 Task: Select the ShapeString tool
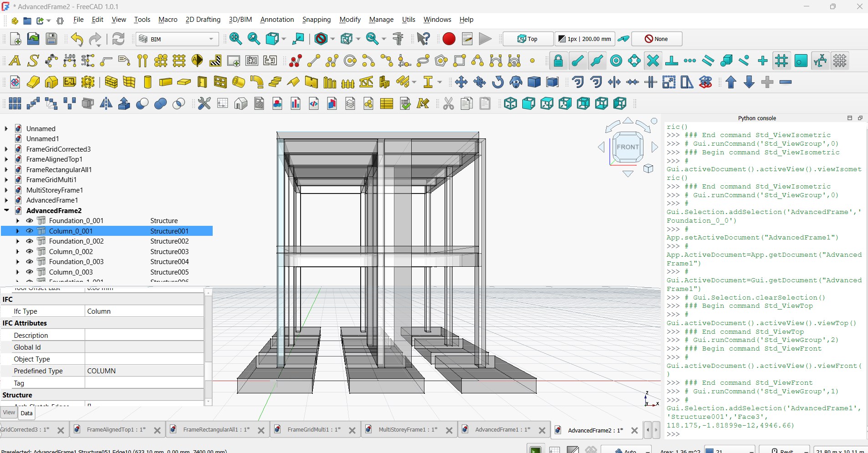[33, 61]
